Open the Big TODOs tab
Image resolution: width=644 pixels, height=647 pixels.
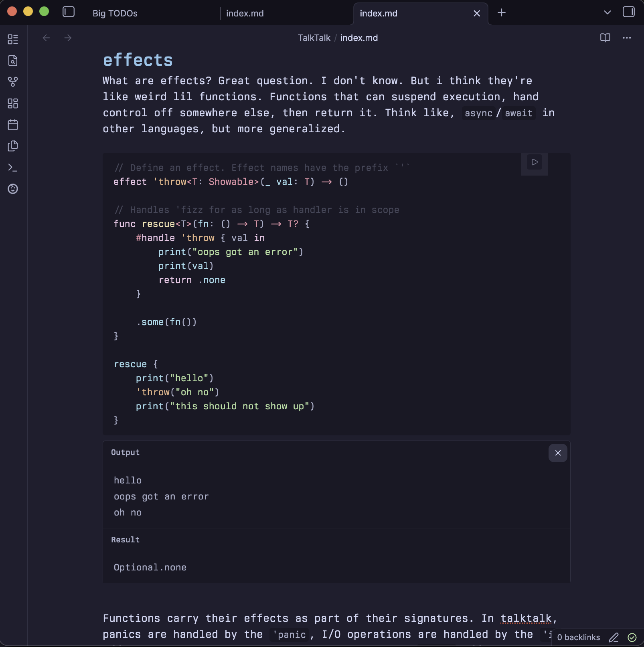(115, 13)
